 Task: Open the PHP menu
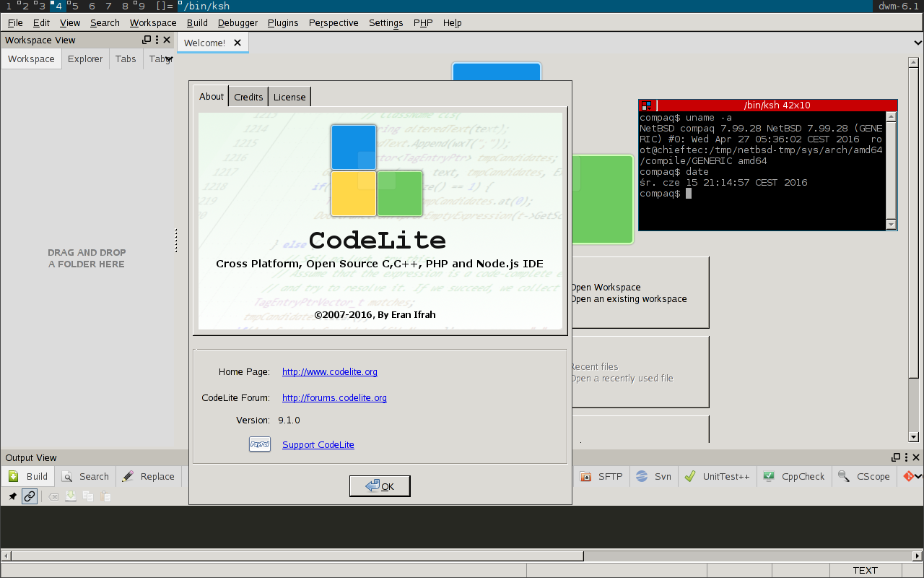point(423,22)
